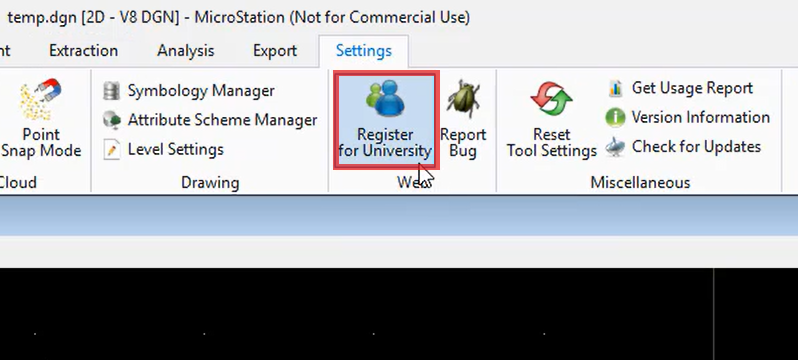Click the Reset Tool Settings label
The image size is (798, 360).
pyautogui.click(x=552, y=143)
